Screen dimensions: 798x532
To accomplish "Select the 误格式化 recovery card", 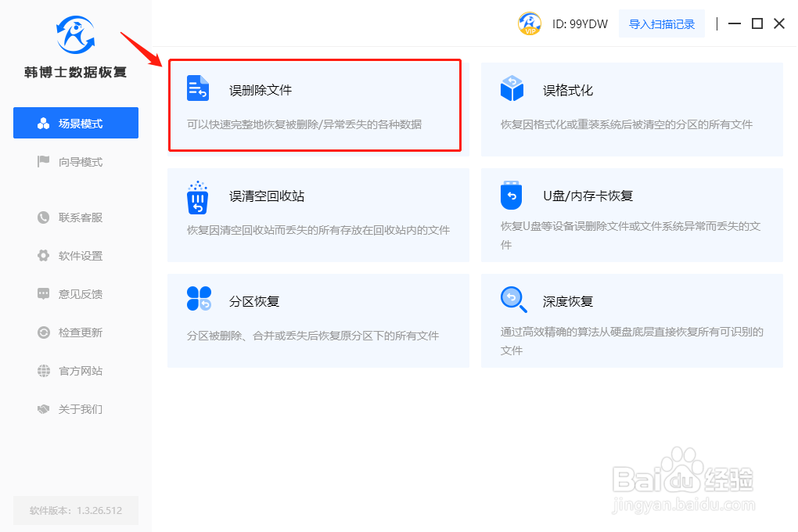I will [x=632, y=110].
